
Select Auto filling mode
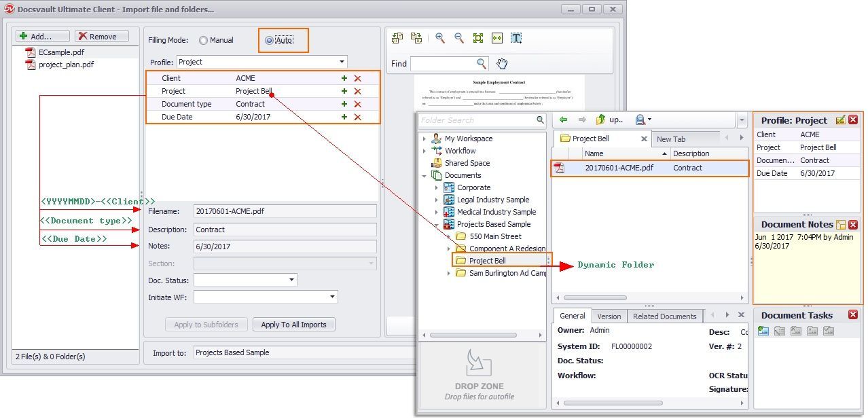tap(269, 41)
